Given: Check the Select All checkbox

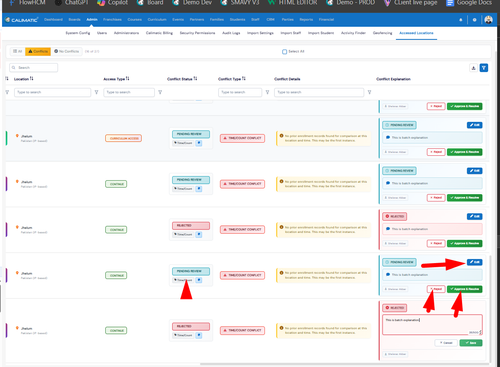Looking at the screenshot, I should click(x=284, y=52).
